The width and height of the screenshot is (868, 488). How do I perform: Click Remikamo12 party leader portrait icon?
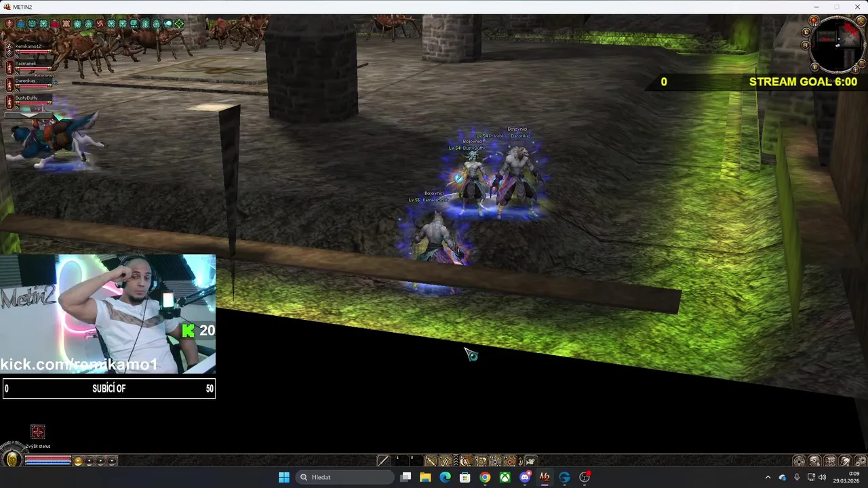(x=9, y=50)
